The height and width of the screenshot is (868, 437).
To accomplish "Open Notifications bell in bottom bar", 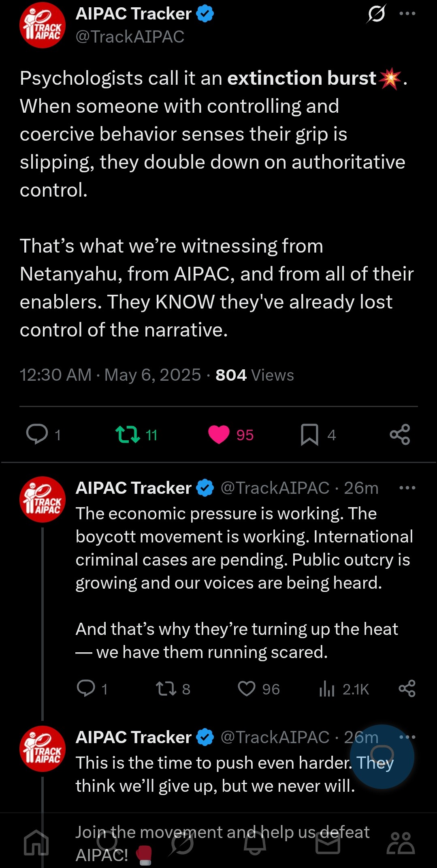I will (x=255, y=842).
